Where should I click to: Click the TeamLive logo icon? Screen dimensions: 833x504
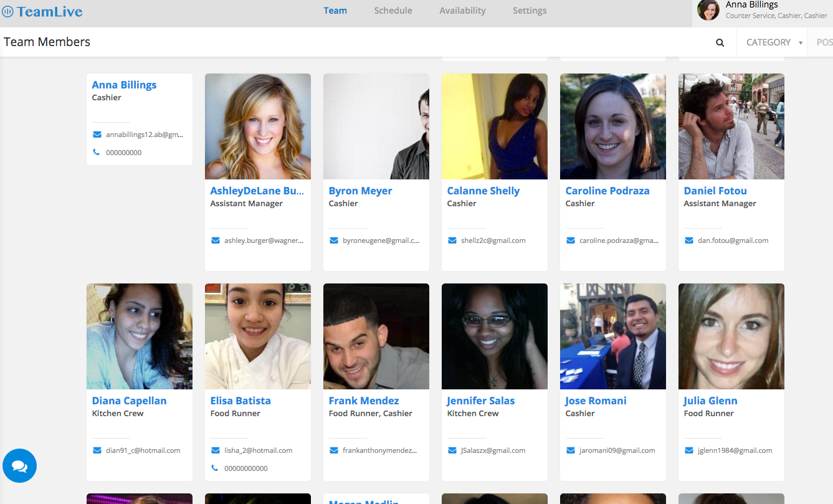8,11
